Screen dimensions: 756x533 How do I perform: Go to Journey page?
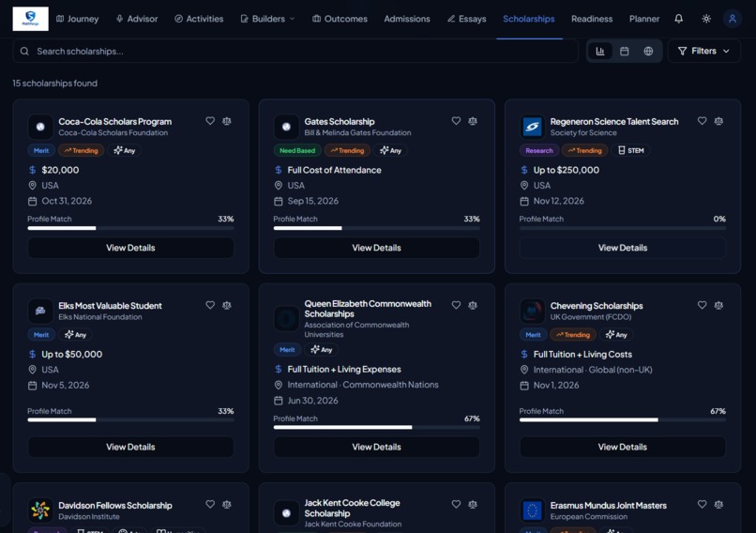[x=77, y=19]
